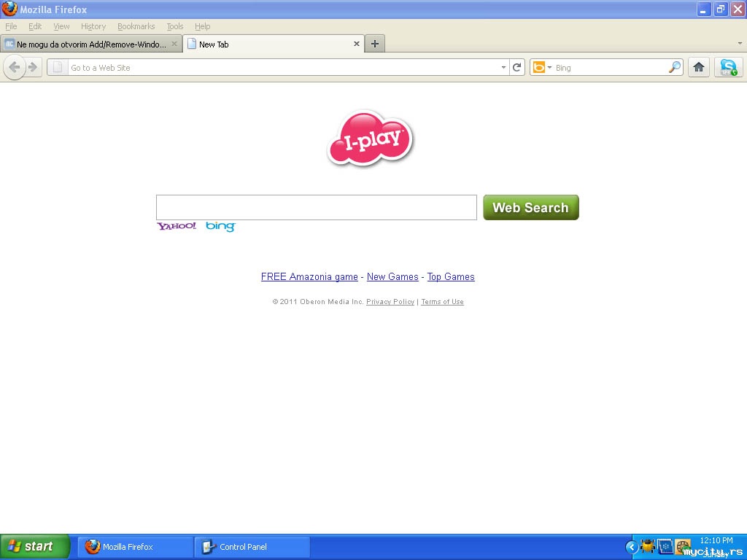Open a new tab with plus button
Image resolution: width=747 pixels, height=560 pixels.
pos(375,44)
